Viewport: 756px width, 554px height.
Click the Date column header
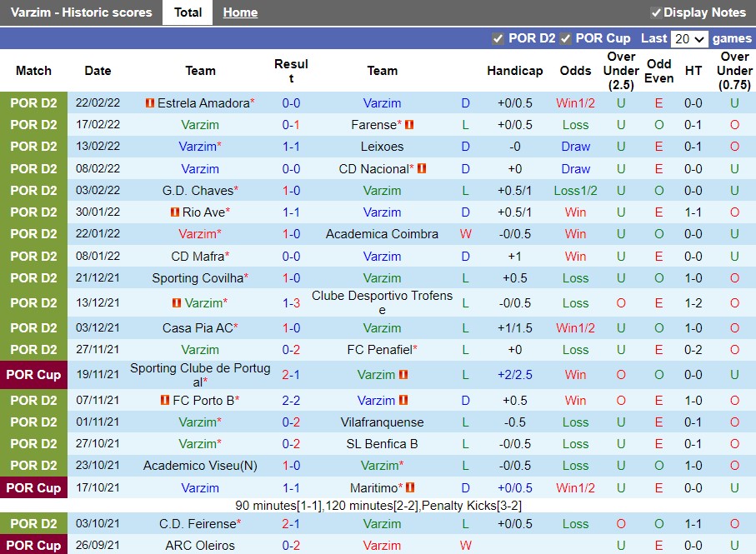pyautogui.click(x=98, y=71)
